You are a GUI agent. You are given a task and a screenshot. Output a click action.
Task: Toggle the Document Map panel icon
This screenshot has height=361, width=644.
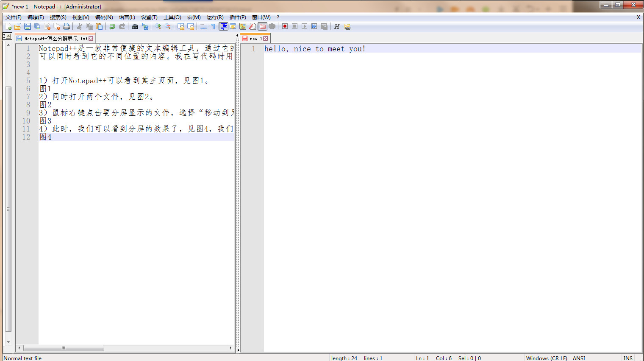point(243,26)
